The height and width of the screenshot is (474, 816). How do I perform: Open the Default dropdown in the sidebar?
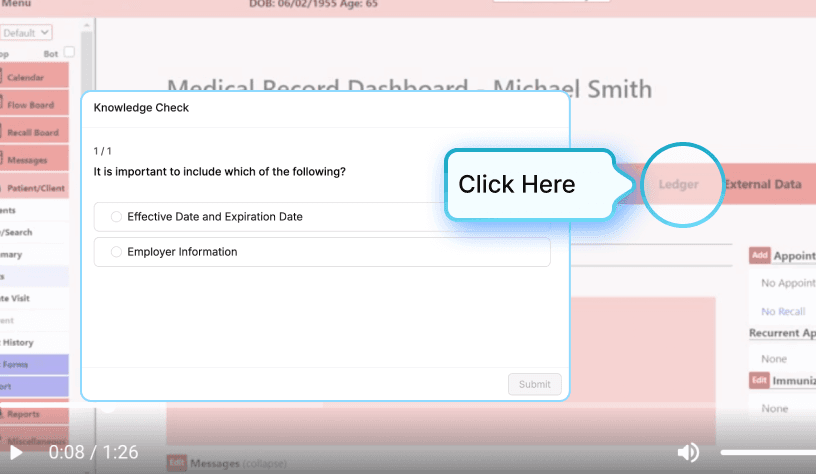coord(26,33)
